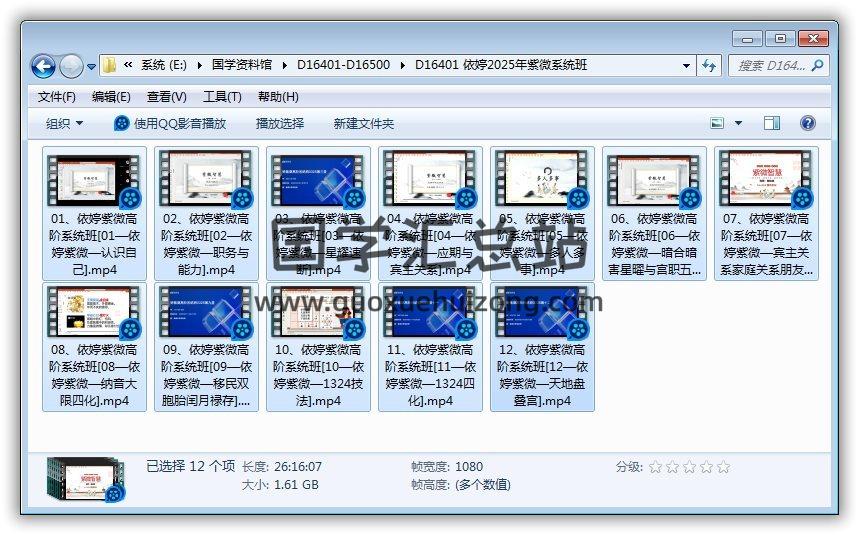Open the address bar history dropdown
This screenshot has width=859, height=535.
pyautogui.click(x=686, y=66)
